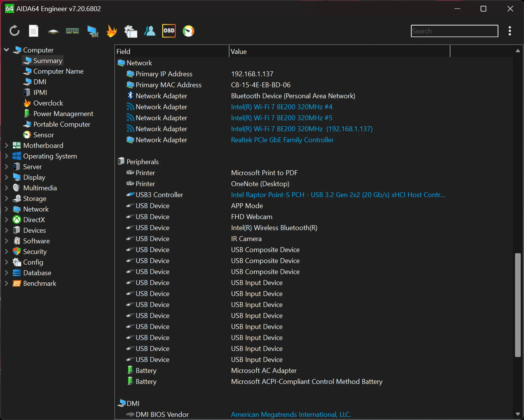524x420 pixels.
Task: Select the Network sidebar category
Action: [x=31, y=209]
